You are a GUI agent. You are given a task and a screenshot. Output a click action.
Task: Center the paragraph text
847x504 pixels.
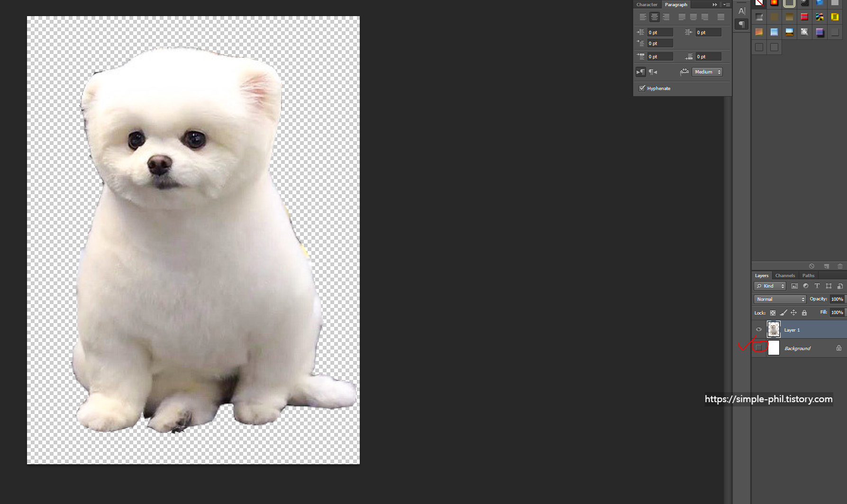point(655,17)
